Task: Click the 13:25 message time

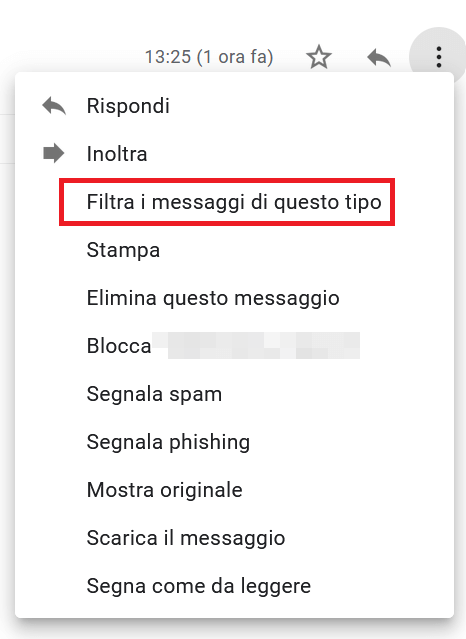Action: pyautogui.click(x=168, y=57)
